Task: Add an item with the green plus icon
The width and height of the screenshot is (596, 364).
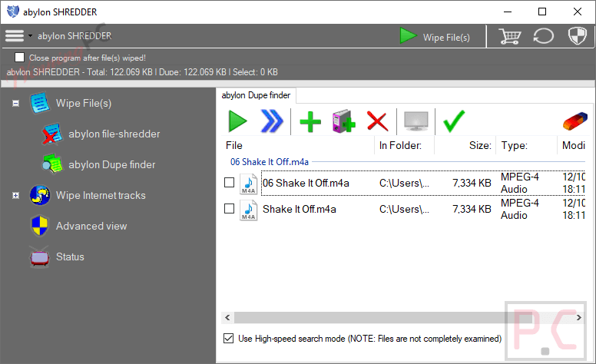Action: 310,121
